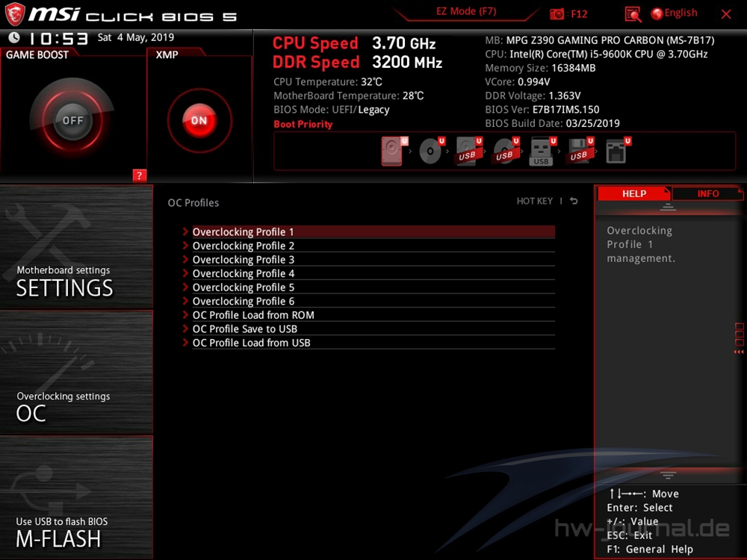Select the hard disk boot device icon
This screenshot has height=560, width=747.
tap(394, 151)
